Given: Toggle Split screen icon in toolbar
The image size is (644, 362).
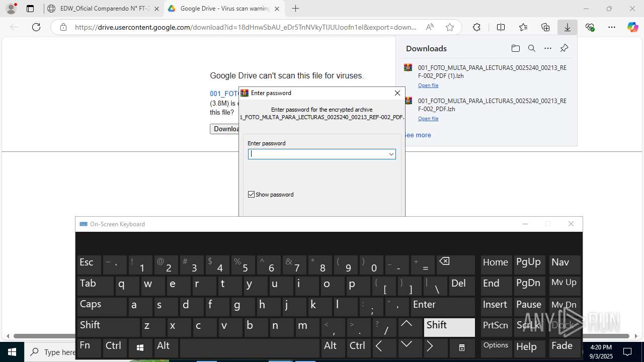Looking at the screenshot, I should click(501, 27).
